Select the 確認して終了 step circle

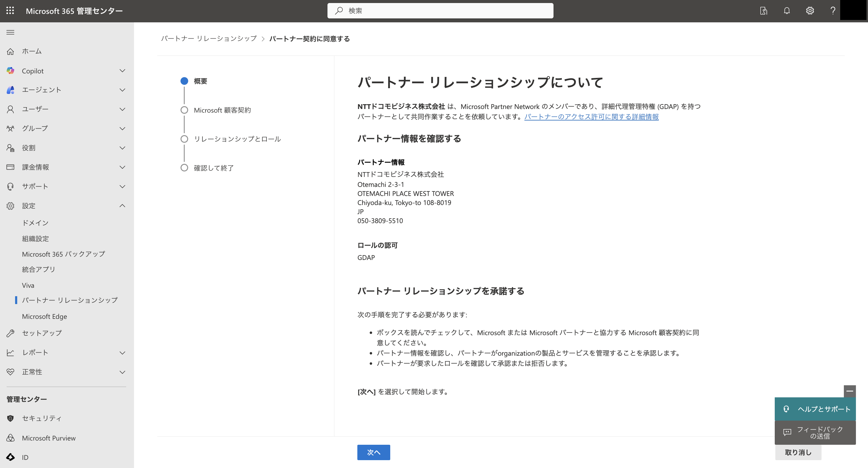184,168
